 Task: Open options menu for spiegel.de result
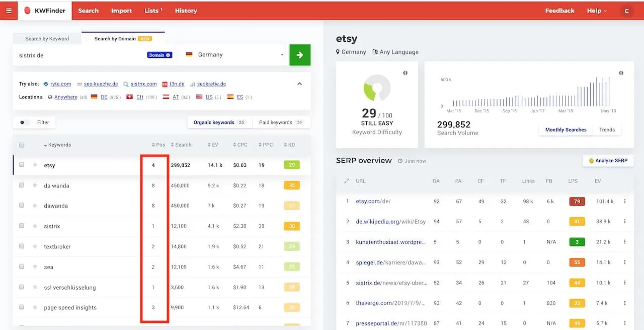[x=625, y=262]
